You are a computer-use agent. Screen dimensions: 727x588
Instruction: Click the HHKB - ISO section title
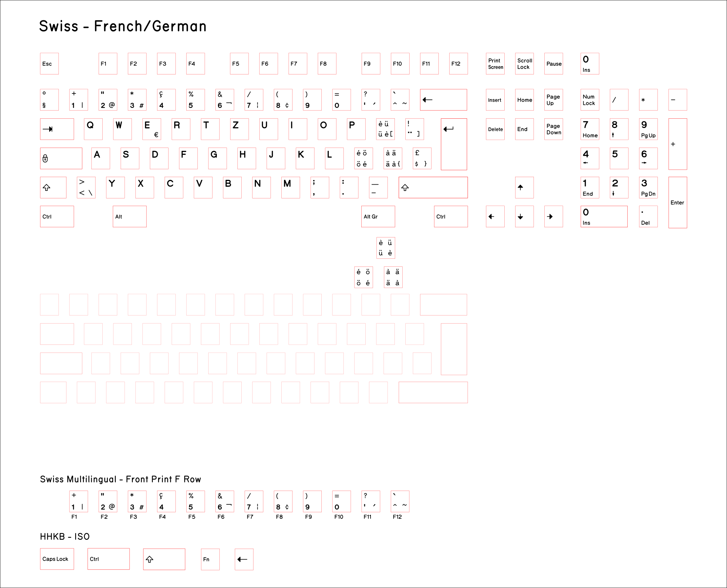[x=64, y=537]
